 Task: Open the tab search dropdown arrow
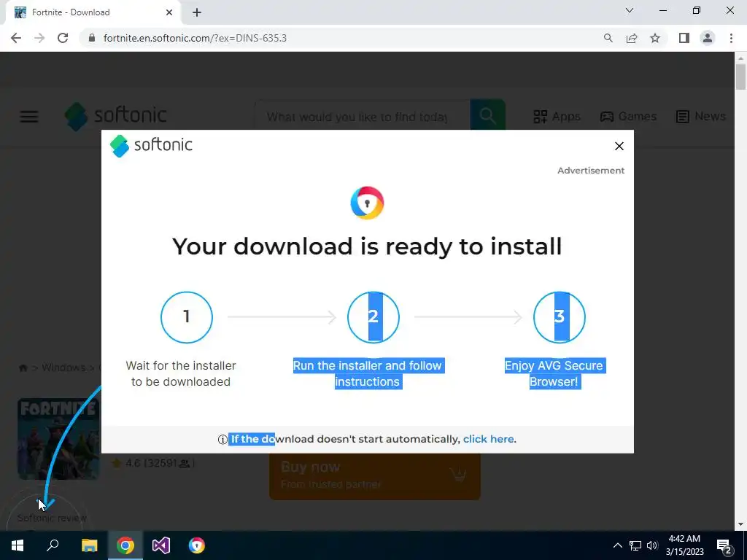[630, 10]
